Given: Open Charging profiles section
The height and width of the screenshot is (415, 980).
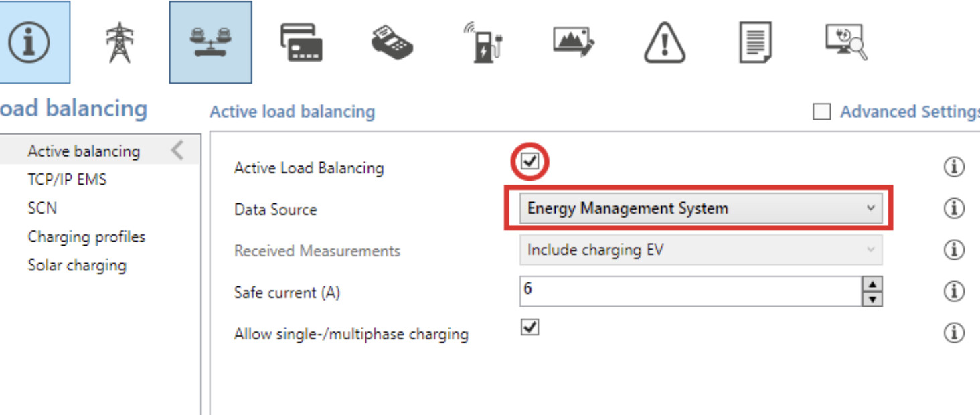Looking at the screenshot, I should [86, 237].
